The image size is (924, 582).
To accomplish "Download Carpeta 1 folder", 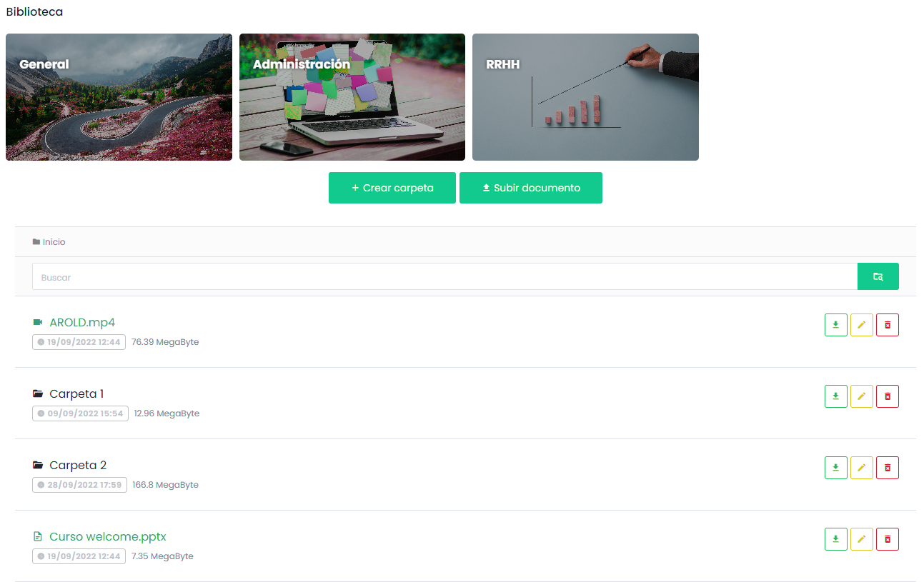I will [x=835, y=396].
